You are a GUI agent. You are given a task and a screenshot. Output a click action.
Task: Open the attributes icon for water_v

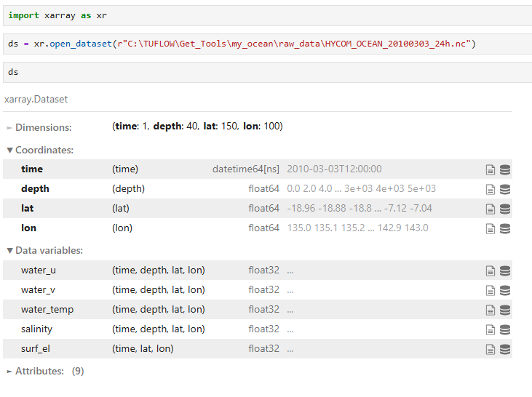pyautogui.click(x=491, y=290)
